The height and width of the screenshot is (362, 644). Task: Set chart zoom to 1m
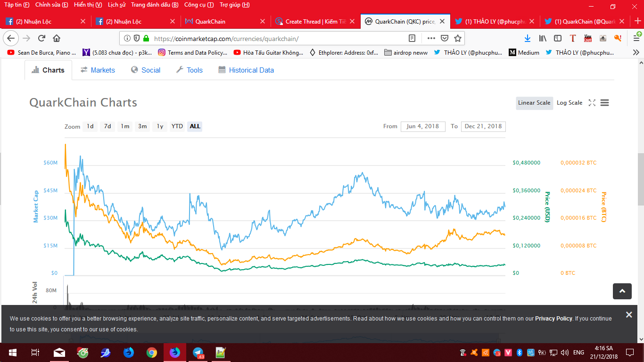tap(125, 126)
